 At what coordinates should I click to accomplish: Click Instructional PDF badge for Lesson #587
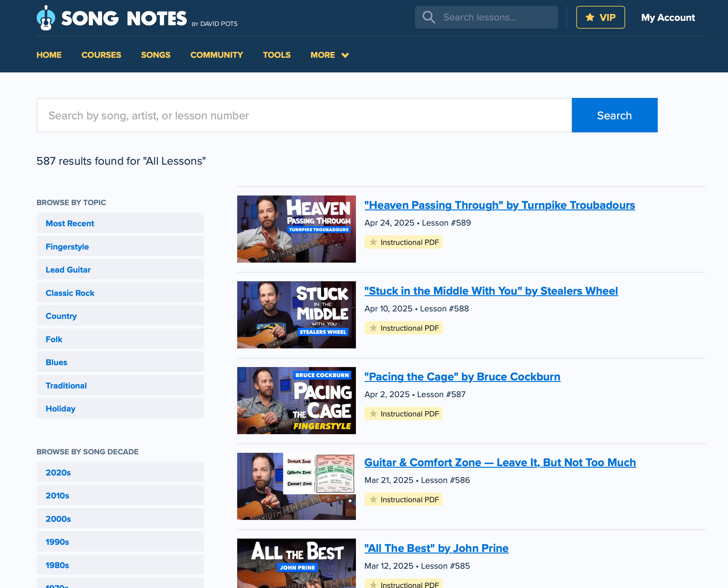point(403,414)
